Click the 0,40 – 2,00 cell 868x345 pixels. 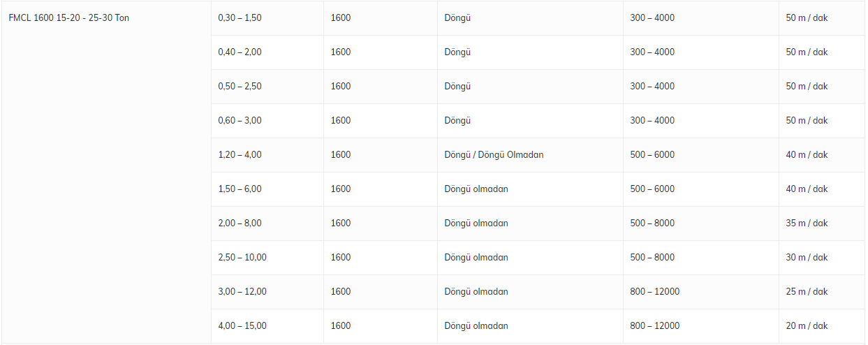tap(240, 52)
